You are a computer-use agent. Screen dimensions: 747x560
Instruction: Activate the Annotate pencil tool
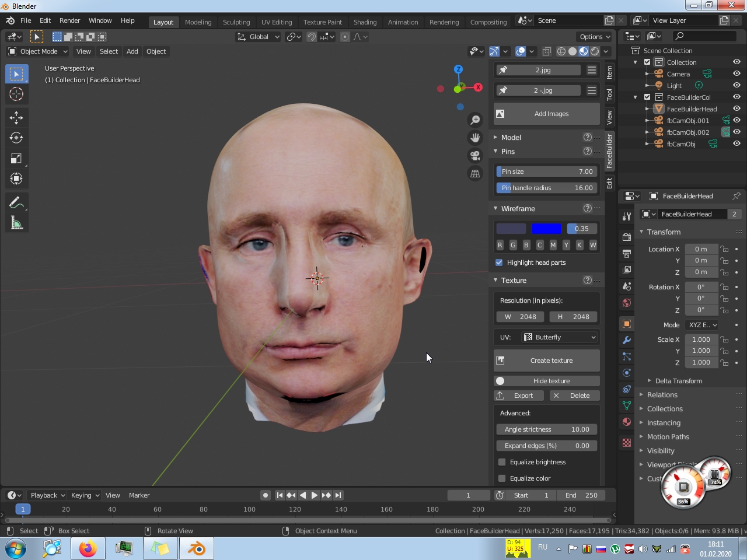pyautogui.click(x=16, y=202)
